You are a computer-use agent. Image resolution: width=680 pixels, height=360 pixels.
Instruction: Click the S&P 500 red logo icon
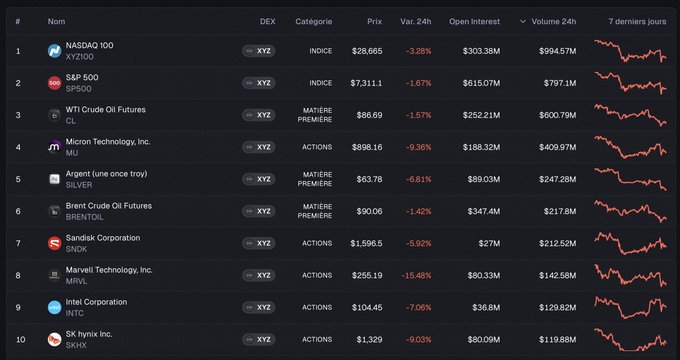point(54,83)
